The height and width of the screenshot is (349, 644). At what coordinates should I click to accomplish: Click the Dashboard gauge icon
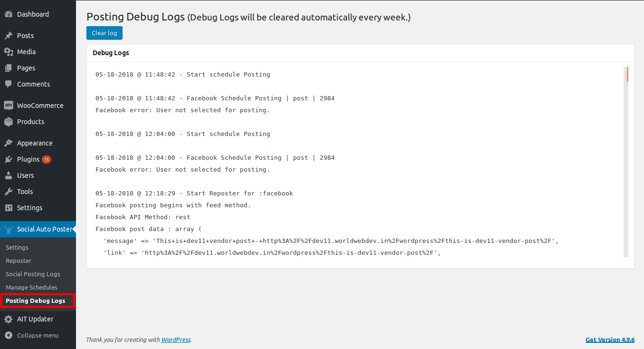tap(9, 14)
